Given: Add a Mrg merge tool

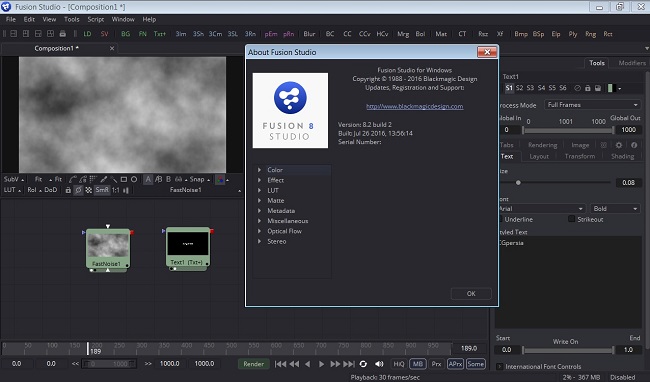Looking at the screenshot, I should tap(403, 34).
